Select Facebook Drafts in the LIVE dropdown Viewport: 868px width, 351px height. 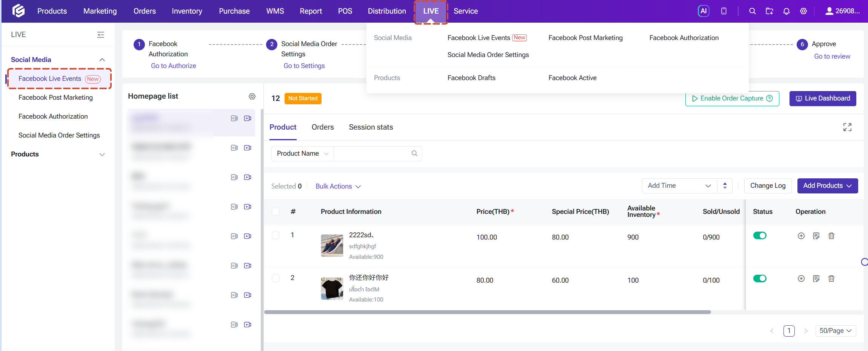471,78
